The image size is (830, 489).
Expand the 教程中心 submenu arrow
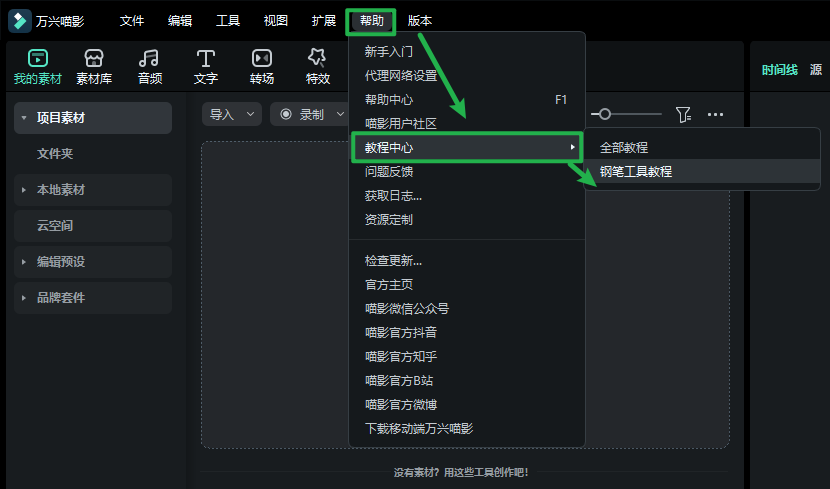(572, 147)
